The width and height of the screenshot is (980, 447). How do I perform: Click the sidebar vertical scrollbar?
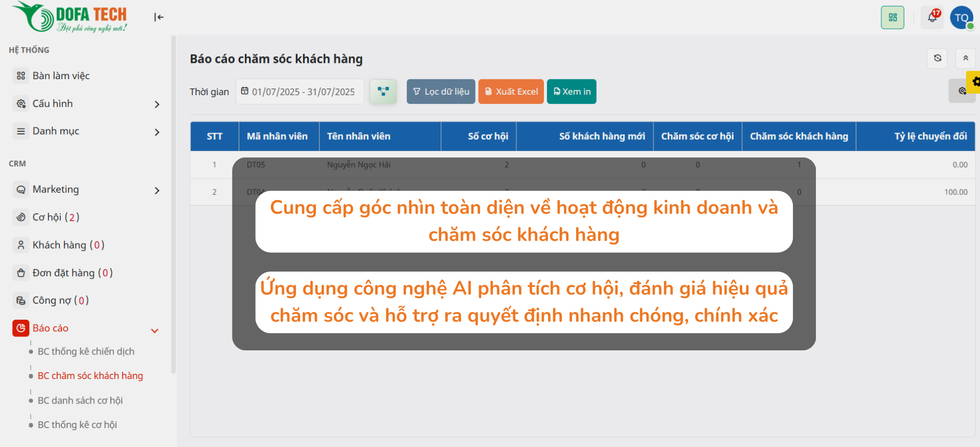(x=173, y=205)
